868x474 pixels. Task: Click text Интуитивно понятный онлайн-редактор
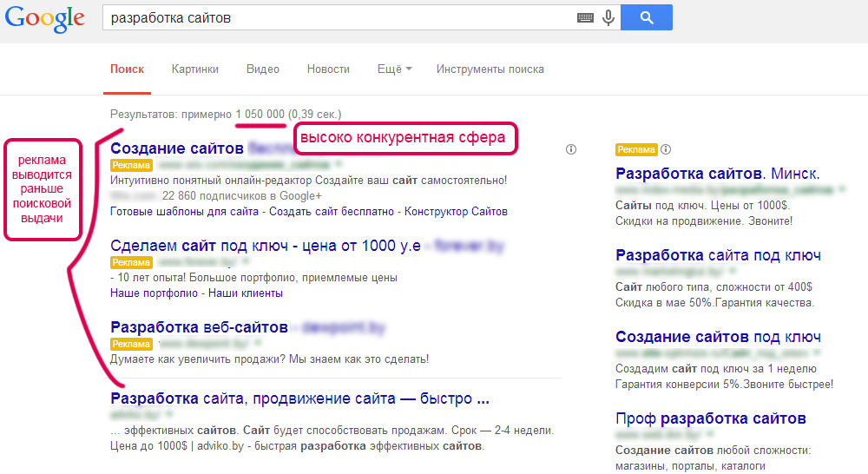pos(211,180)
